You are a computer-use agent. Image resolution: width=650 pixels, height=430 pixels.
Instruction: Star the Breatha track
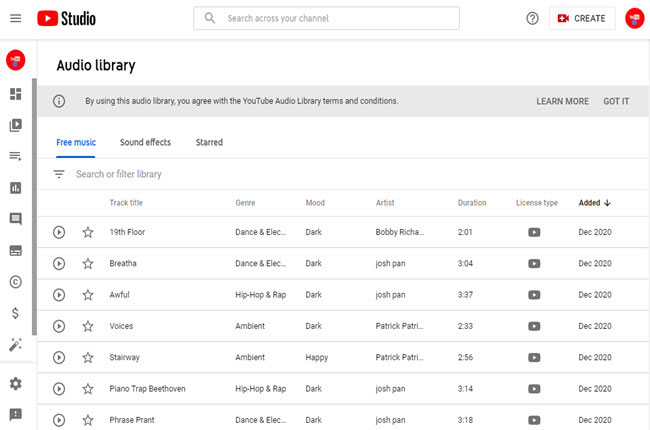tap(88, 263)
